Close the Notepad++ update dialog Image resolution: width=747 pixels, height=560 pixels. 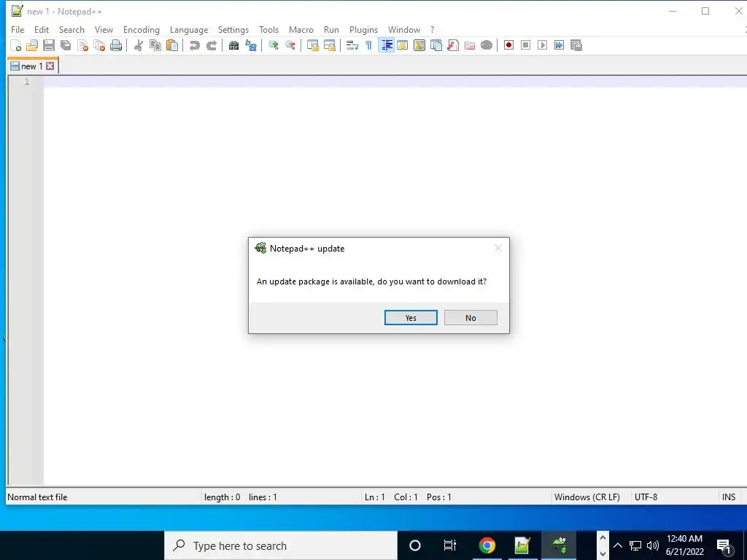point(498,248)
